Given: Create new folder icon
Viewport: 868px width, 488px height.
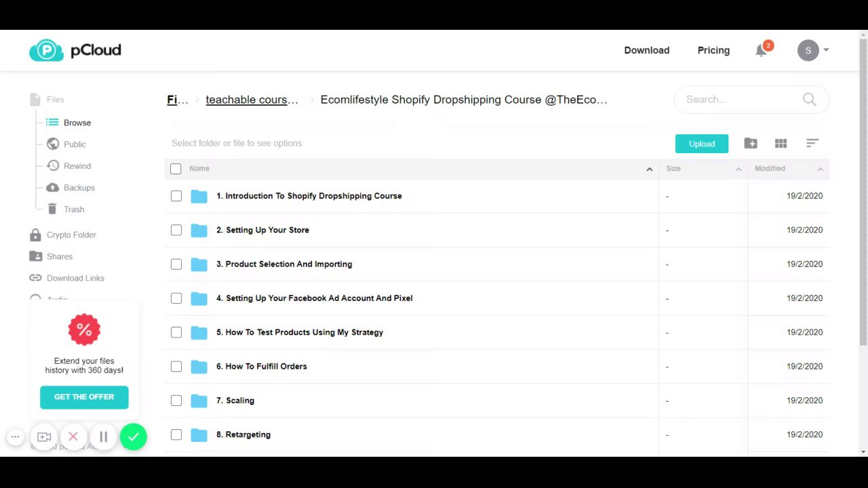Looking at the screenshot, I should point(751,143).
